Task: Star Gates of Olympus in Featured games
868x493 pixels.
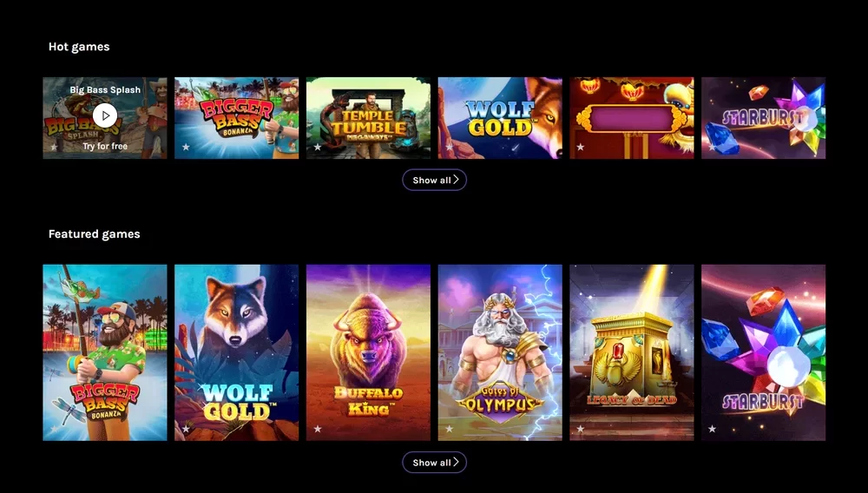Action: tap(450, 429)
